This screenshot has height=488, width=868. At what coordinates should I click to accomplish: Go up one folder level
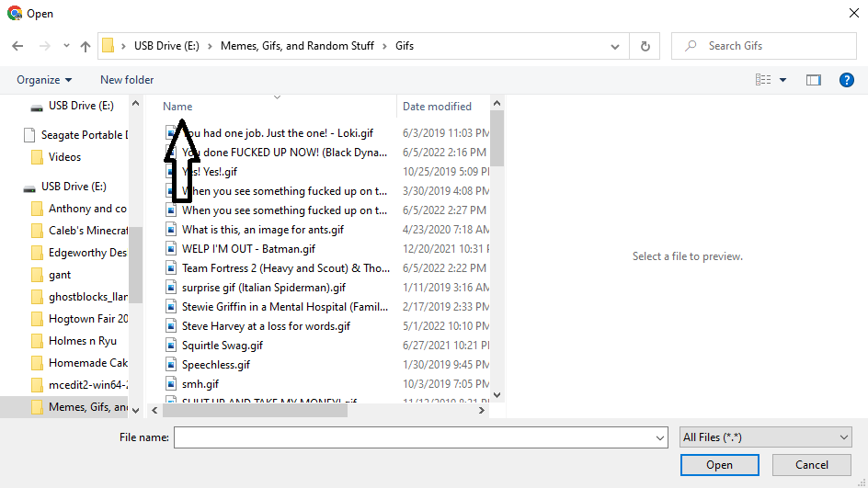tap(86, 46)
